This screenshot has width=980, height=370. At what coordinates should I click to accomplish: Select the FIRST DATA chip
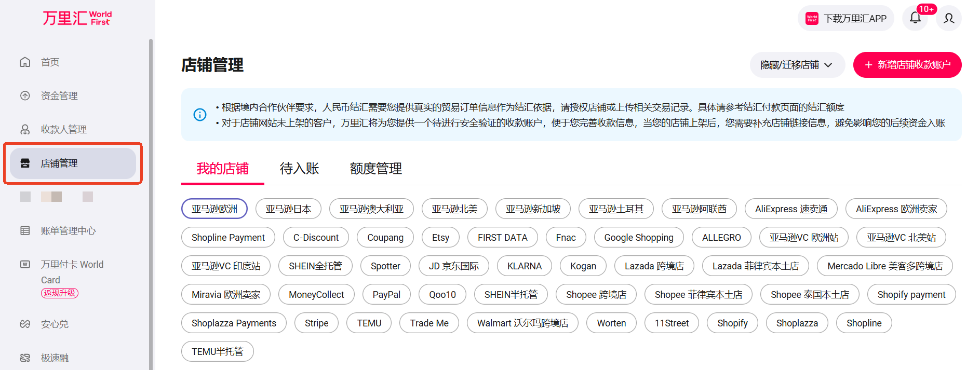503,237
